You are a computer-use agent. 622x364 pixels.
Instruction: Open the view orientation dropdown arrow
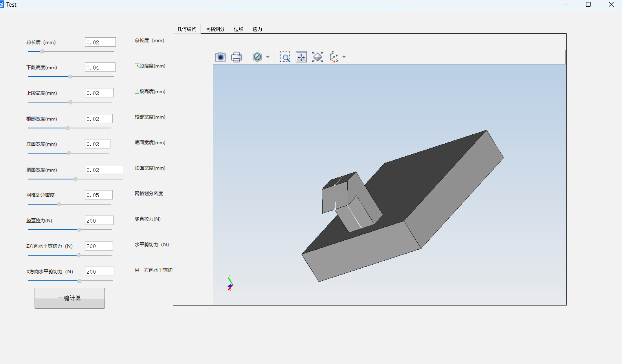tap(344, 57)
